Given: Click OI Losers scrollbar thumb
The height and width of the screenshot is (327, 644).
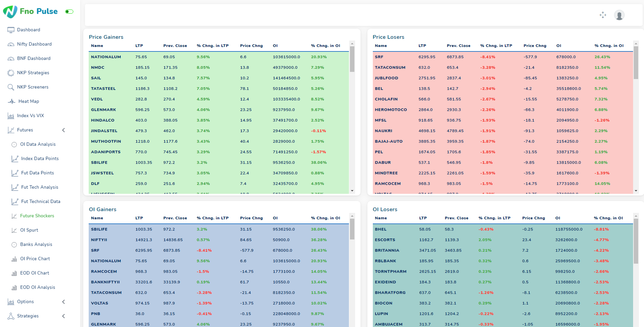Looking at the screenshot, I should [x=636, y=241].
